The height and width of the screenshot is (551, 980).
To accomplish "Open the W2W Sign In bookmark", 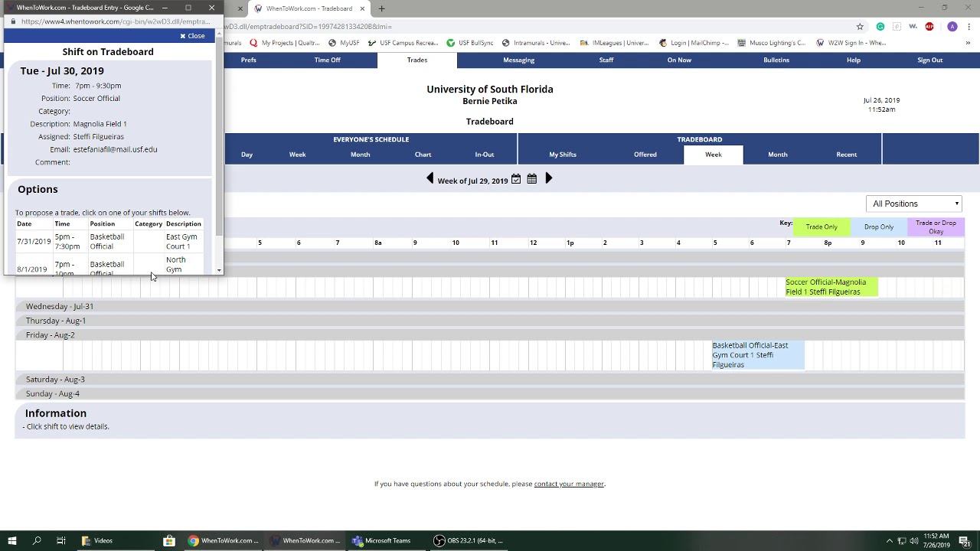I will (851, 43).
